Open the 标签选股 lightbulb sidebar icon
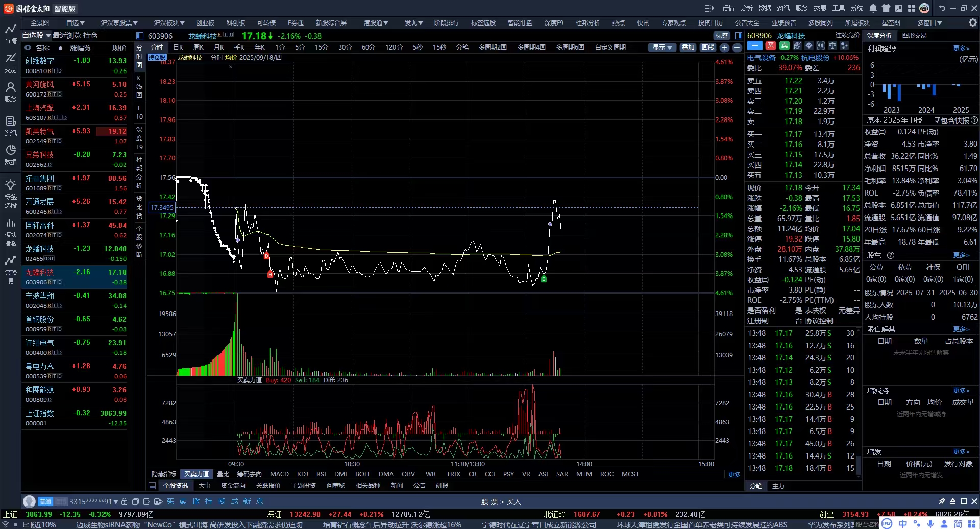Viewport: 980px width, 529px height. [x=10, y=193]
